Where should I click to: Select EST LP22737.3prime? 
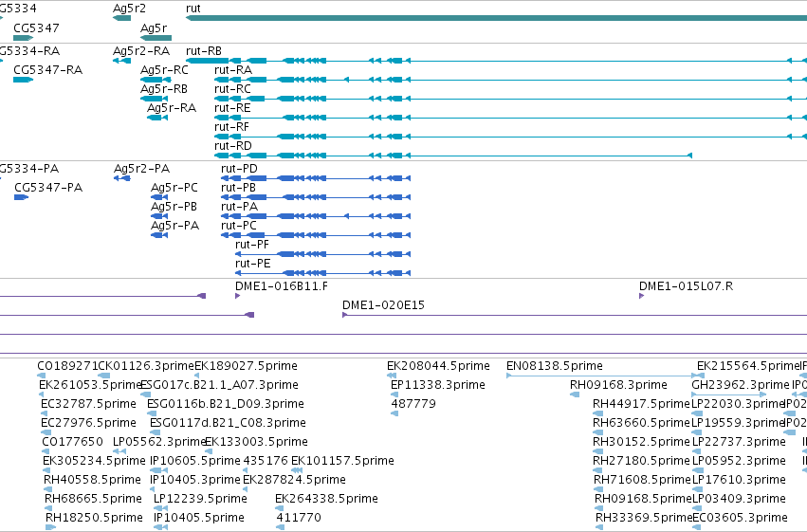point(739,443)
